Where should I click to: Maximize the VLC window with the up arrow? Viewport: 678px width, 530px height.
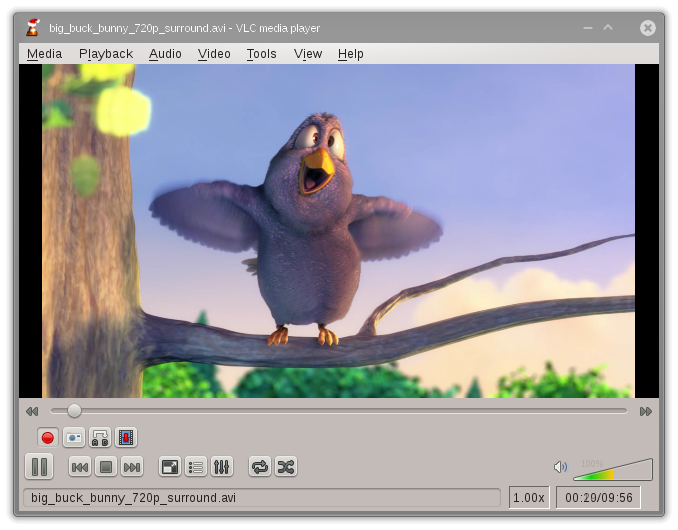608,28
